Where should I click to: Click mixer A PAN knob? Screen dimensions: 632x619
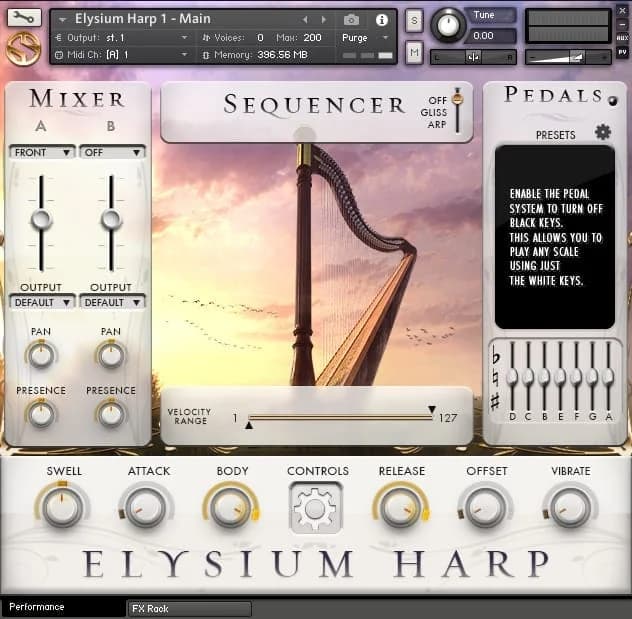(x=41, y=355)
